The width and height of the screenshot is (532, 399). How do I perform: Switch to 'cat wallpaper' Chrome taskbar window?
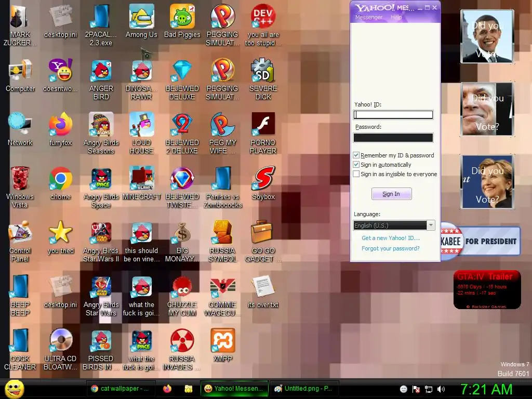(121, 389)
